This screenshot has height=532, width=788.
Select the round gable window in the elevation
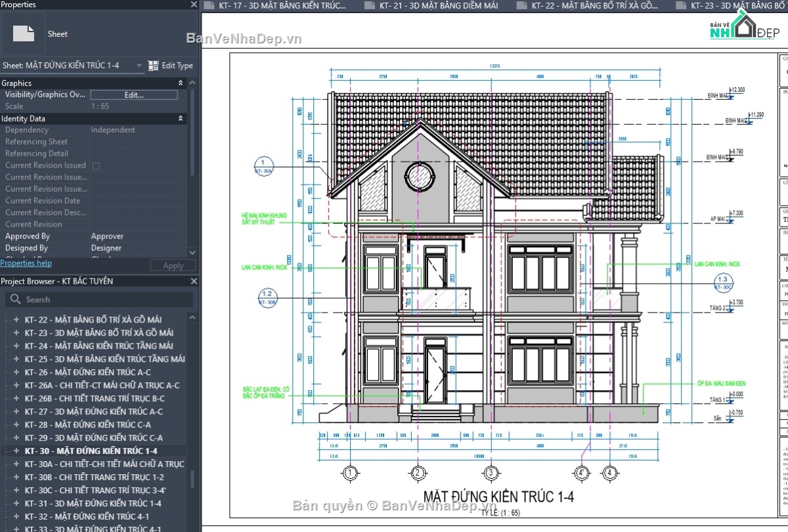click(420, 176)
